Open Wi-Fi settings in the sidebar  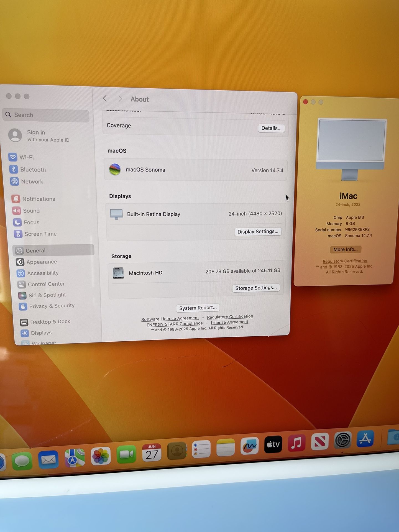(22, 157)
